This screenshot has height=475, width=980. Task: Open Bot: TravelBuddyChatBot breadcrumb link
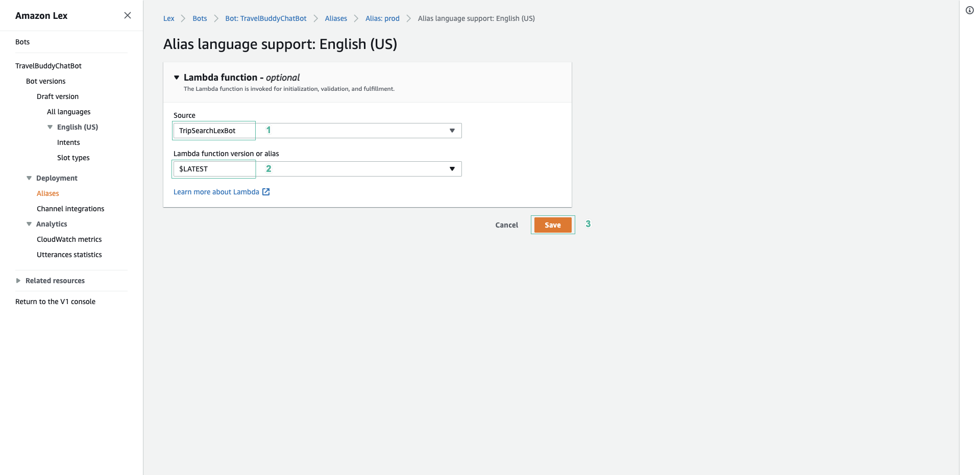[266, 18]
